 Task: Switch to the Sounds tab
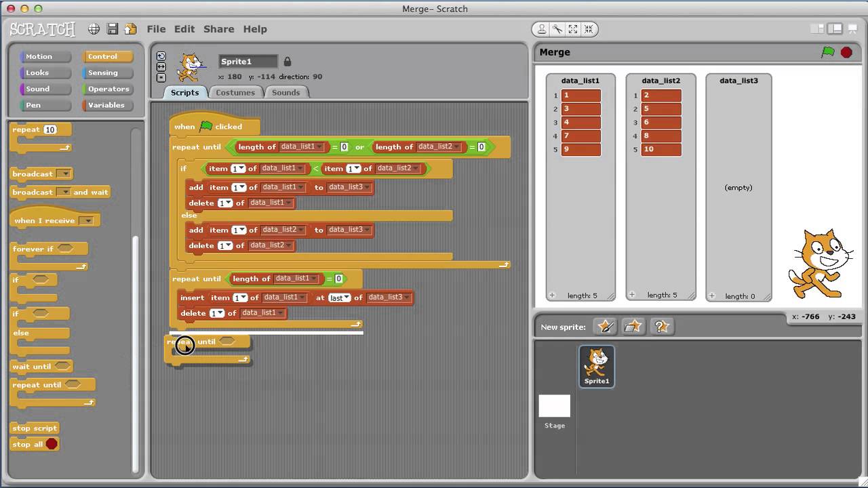pos(285,92)
